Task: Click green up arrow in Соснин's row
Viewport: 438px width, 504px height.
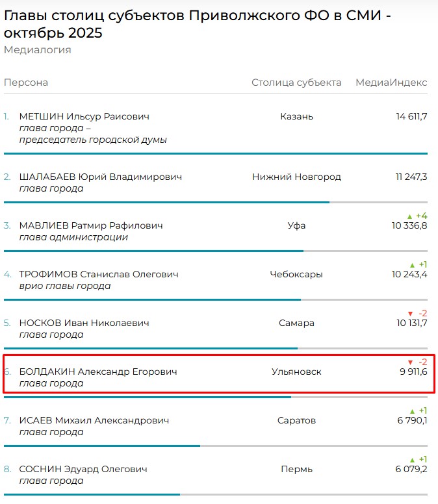Action: (412, 460)
